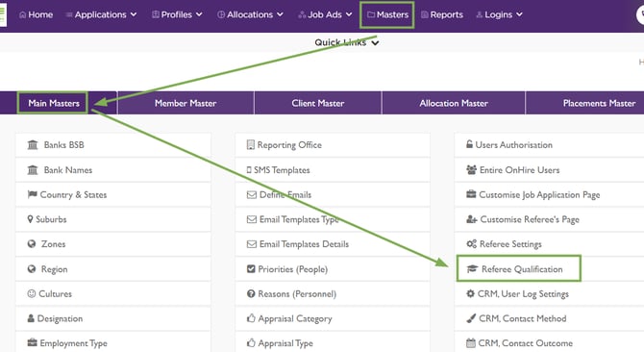Click the envelope icon for Email Templates Details
The width and height of the screenshot is (644, 352).
pos(252,244)
